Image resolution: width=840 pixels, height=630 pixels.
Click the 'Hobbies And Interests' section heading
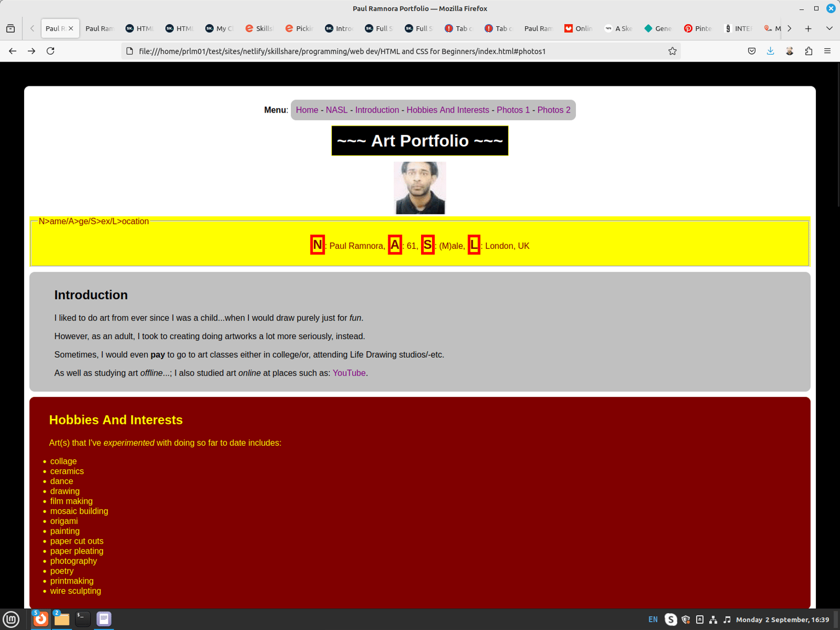[116, 420]
